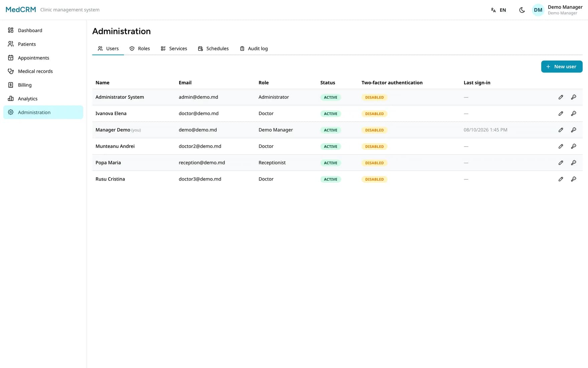Click key icon for Popa Maria
This screenshot has height=368, width=588.
(x=573, y=163)
